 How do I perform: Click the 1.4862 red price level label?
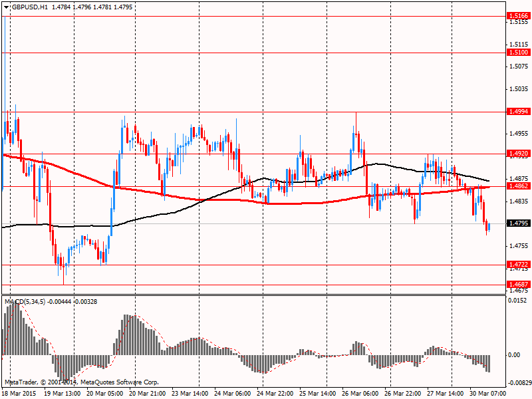(x=519, y=186)
